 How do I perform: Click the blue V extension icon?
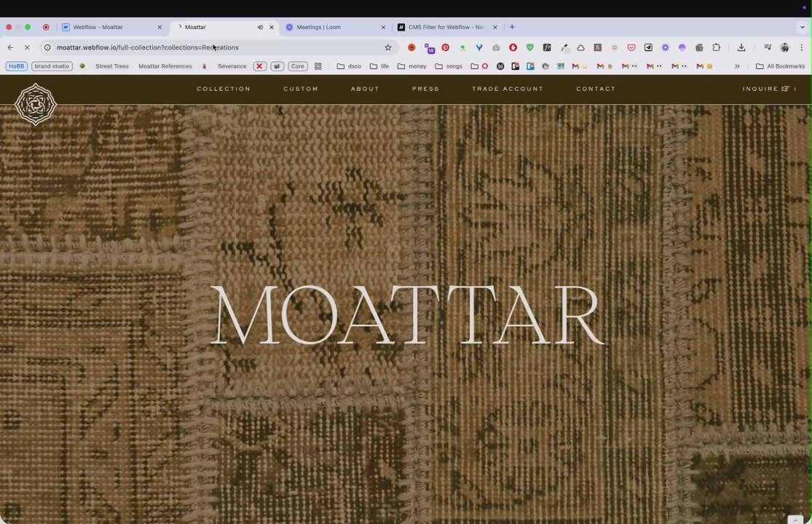[479, 47]
